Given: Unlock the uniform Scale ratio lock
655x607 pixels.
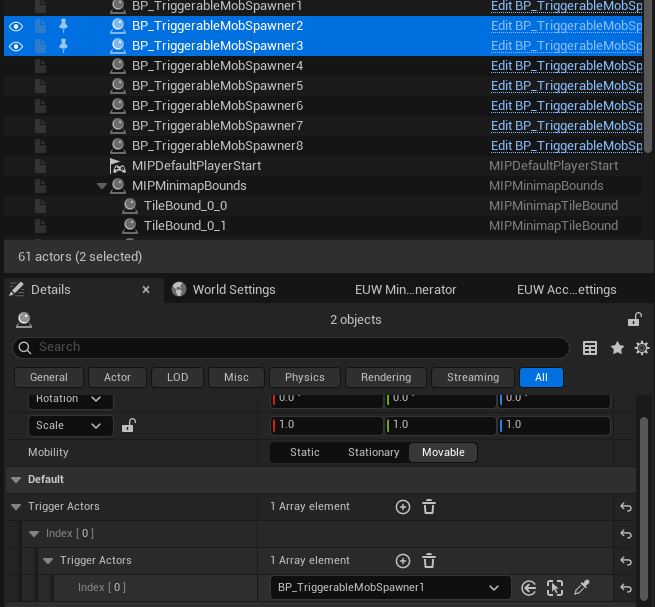Looking at the screenshot, I should [128, 425].
